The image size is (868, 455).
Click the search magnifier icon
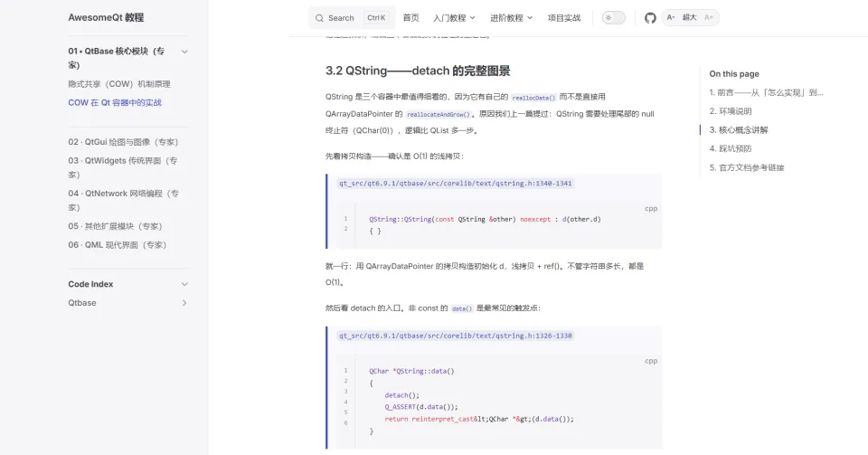(x=319, y=18)
